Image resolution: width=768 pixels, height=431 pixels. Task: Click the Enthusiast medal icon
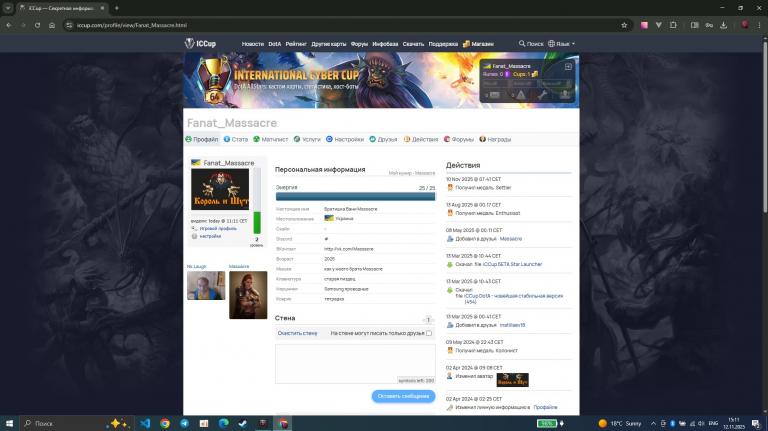(x=450, y=213)
